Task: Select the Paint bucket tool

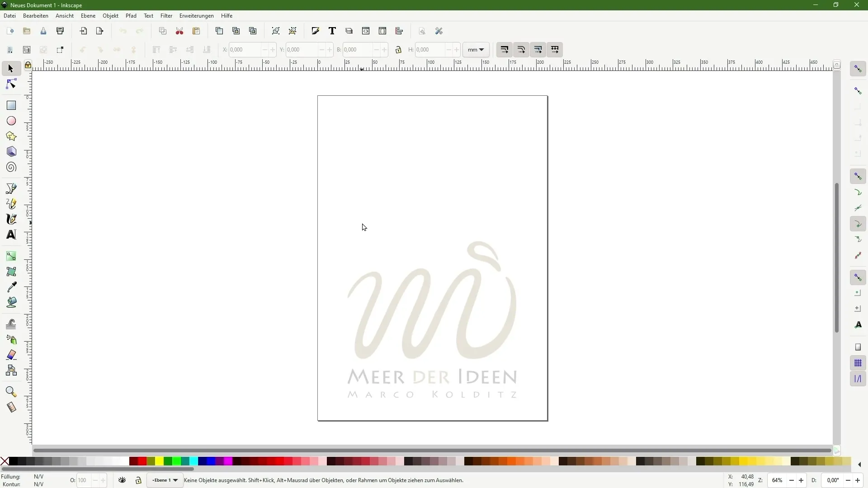Action: click(11, 302)
